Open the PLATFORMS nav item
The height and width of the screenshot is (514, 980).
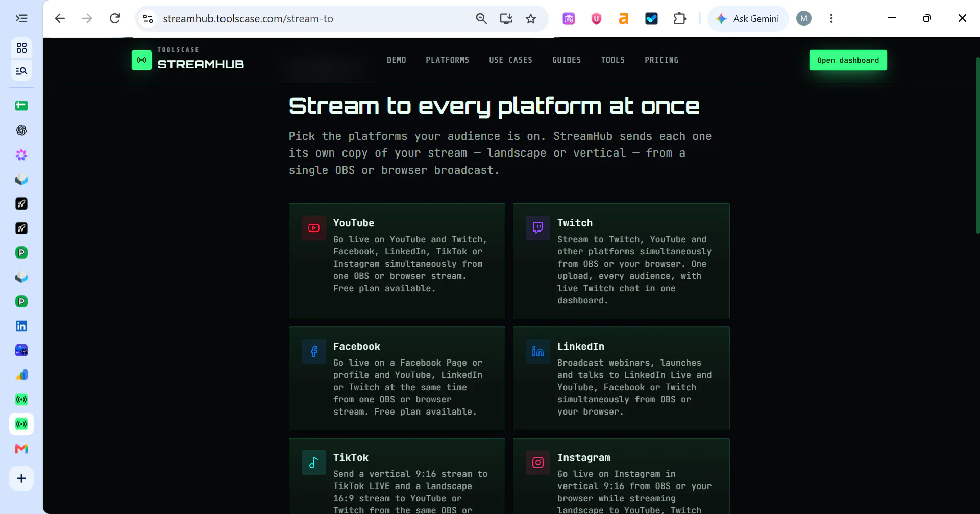(448, 60)
